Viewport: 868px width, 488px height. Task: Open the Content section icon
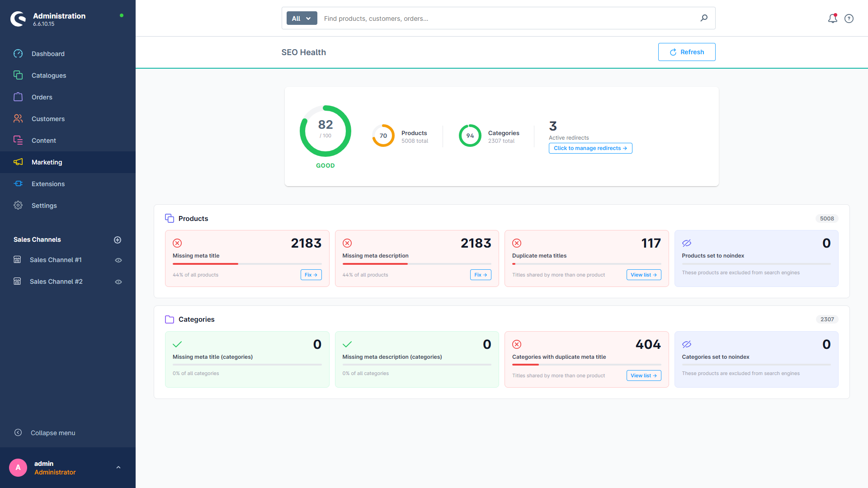click(18, 140)
